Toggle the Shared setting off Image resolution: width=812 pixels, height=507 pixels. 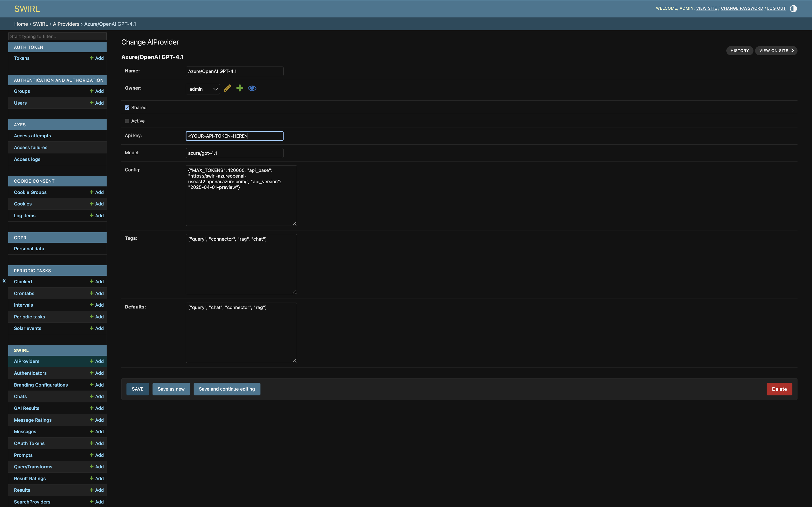pos(127,107)
